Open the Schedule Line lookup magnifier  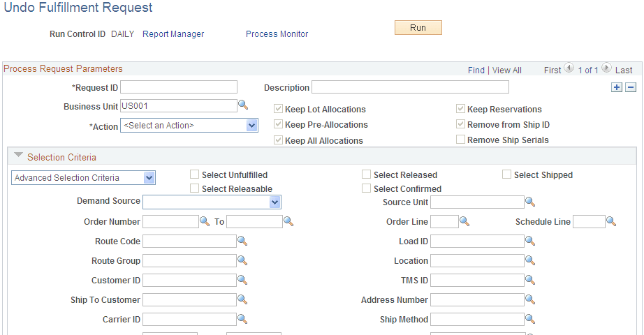611,221
